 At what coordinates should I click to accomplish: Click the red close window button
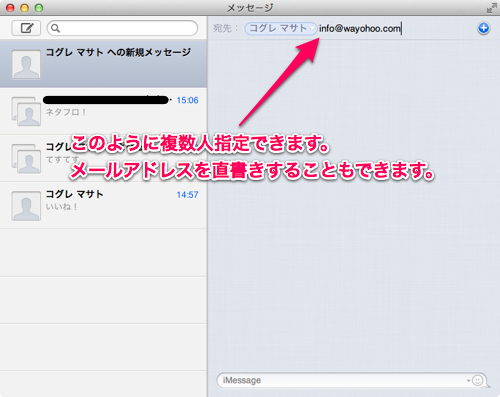[x=10, y=8]
